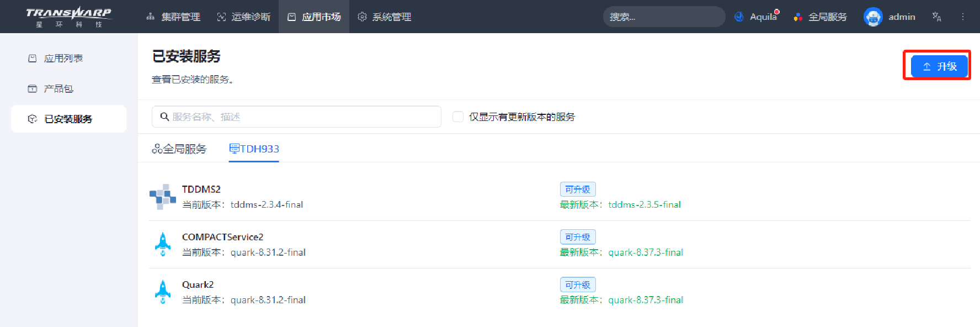Select 已安装服务 in the sidebar
This screenshot has width=980, height=327.
click(x=68, y=119)
